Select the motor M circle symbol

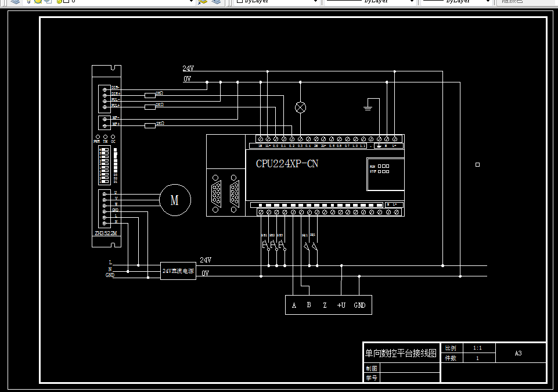175,200
